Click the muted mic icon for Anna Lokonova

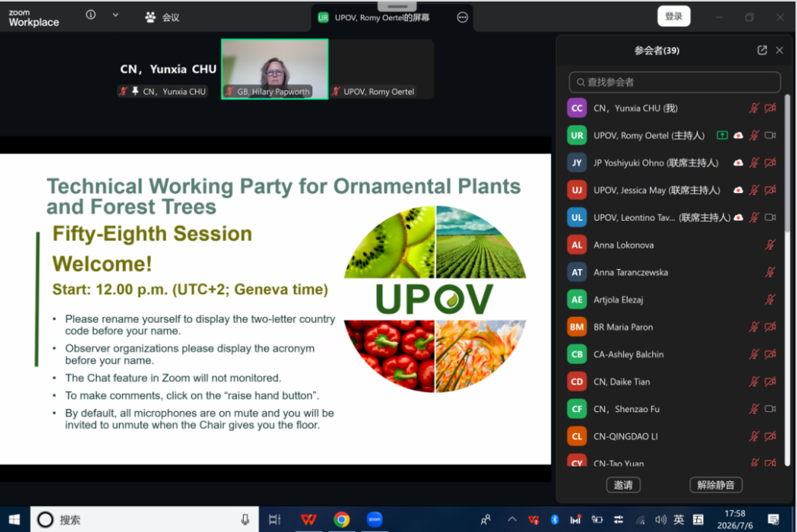[770, 245]
